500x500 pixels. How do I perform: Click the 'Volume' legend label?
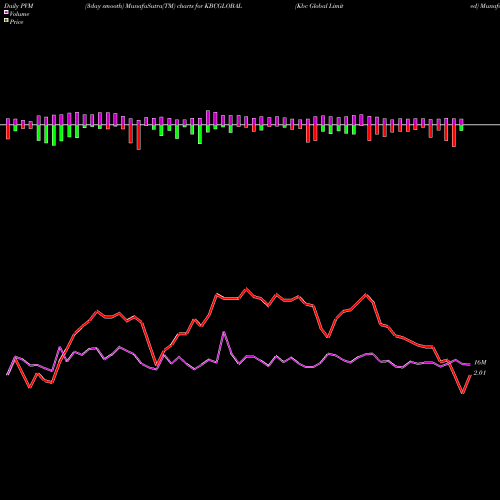click(x=19, y=14)
